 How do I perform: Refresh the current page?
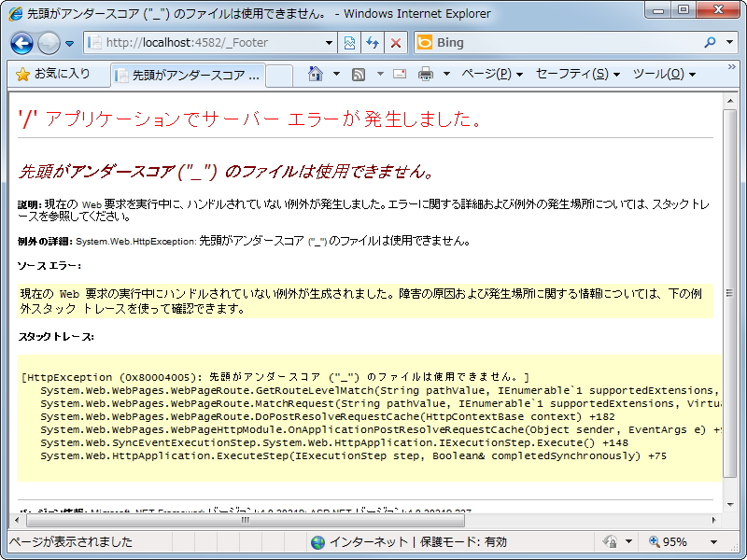pyautogui.click(x=372, y=43)
